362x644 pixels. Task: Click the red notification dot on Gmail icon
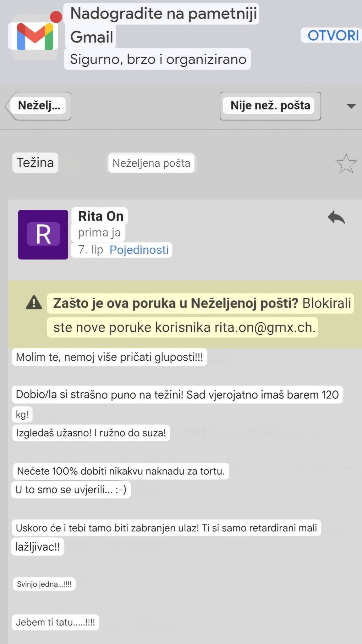[57, 17]
